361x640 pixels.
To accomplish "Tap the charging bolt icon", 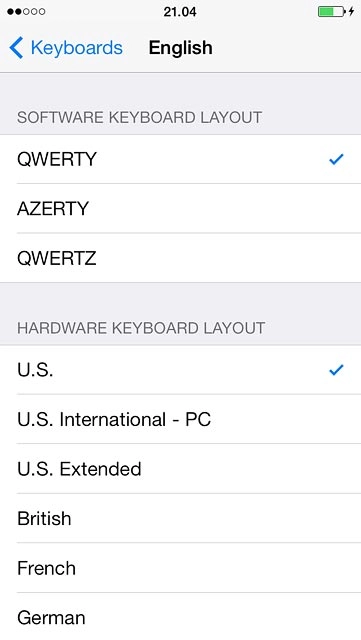I will [351, 11].
